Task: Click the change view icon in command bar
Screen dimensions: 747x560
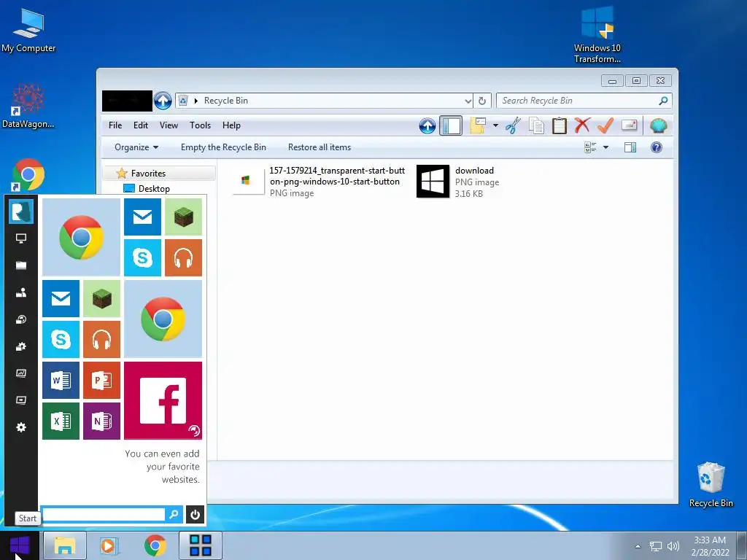Action: pos(591,147)
